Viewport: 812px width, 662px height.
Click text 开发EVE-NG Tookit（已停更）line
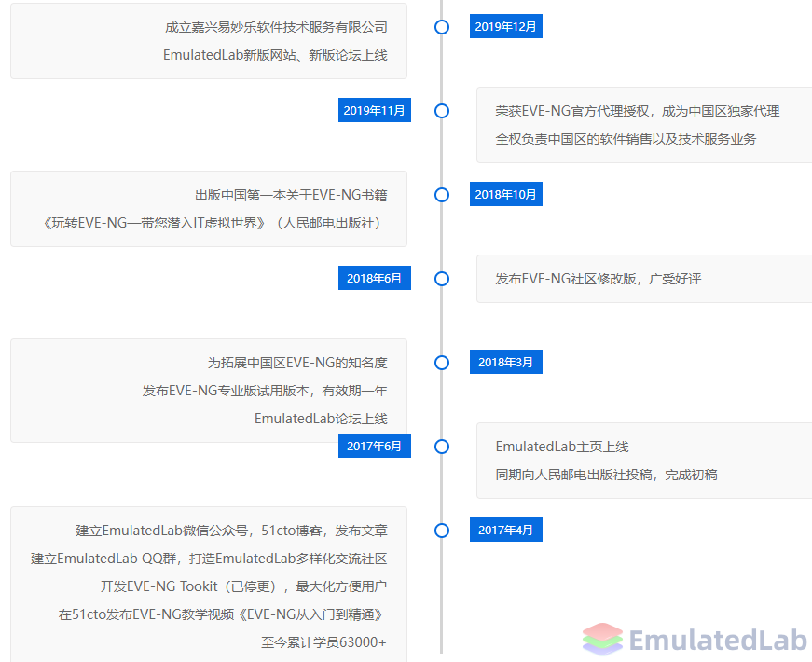(x=243, y=586)
